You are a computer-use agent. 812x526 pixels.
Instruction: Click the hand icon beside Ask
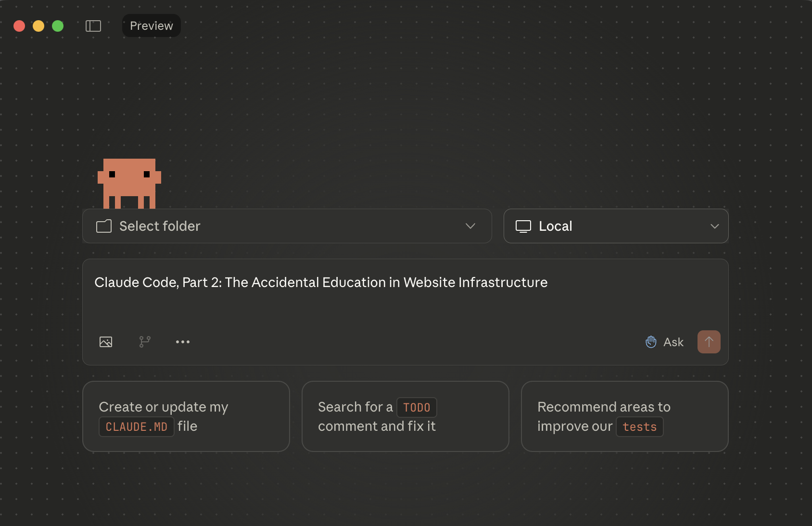[651, 342]
